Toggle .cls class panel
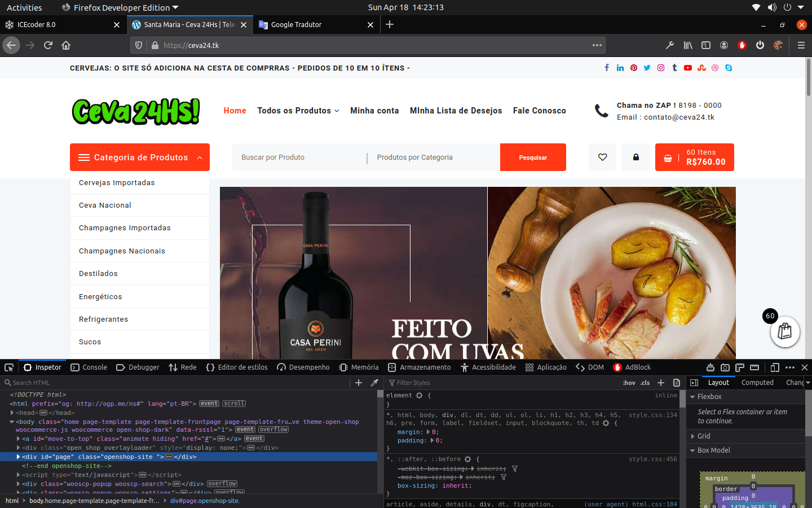The height and width of the screenshot is (508, 812). [645, 383]
